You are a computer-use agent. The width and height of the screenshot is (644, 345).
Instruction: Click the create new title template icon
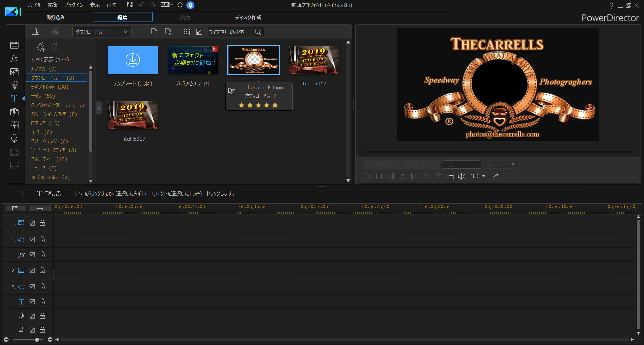(154, 32)
